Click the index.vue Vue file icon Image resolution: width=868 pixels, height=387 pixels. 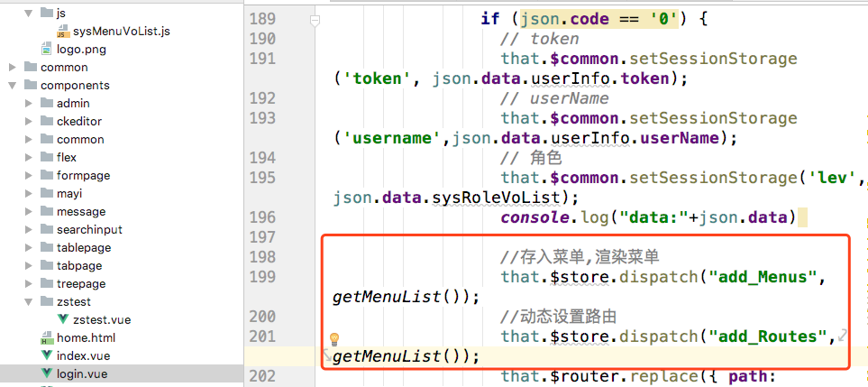click(x=47, y=355)
